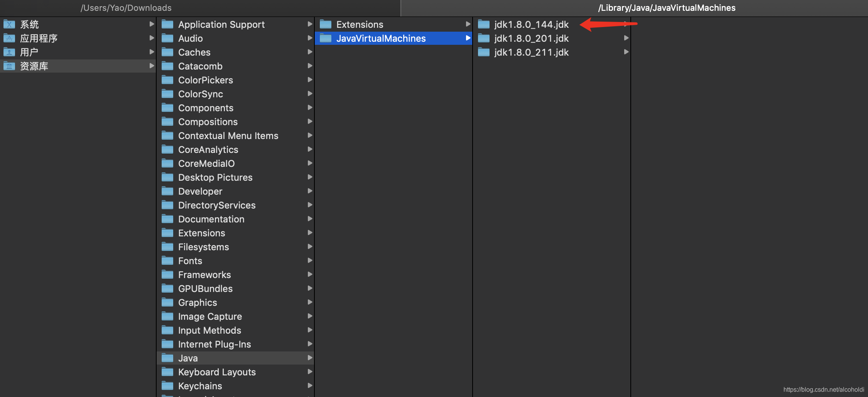Screen dimensions: 868x397
Task: Expand the Internet Plug-Ins row arrow
Action: 310,344
